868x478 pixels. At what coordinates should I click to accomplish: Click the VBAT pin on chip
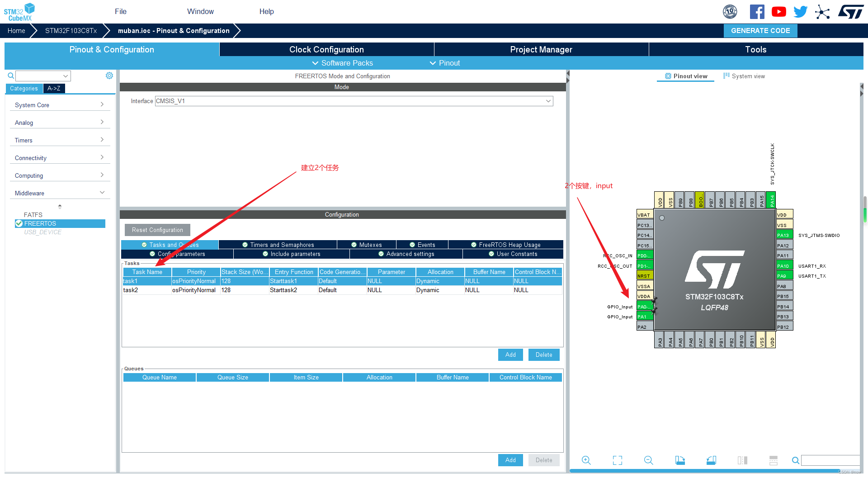coord(645,215)
